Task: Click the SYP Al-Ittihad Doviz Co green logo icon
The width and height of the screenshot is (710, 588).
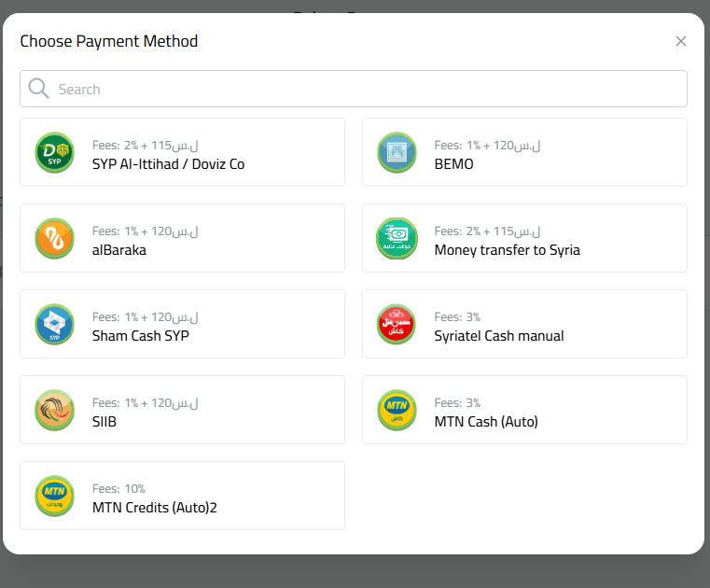Action: pos(54,152)
